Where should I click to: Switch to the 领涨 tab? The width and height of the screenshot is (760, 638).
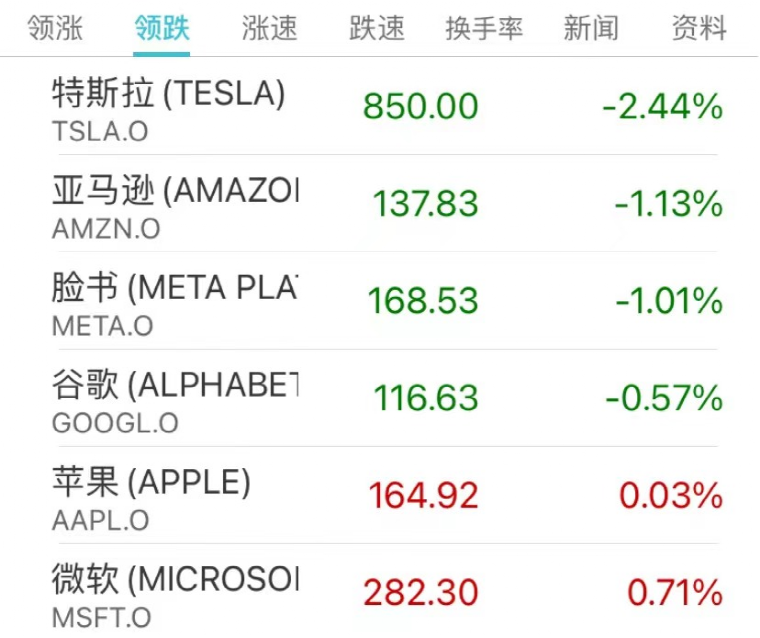55,28
